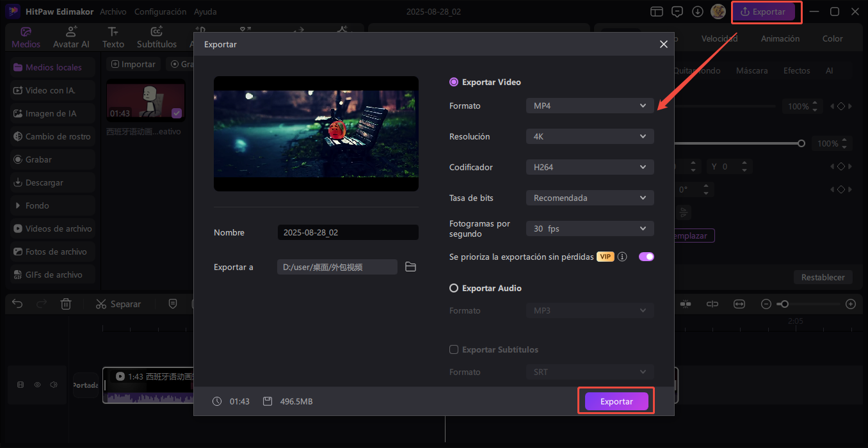Switch to the Subtítulos tab
The height and width of the screenshot is (448, 868).
click(156, 37)
